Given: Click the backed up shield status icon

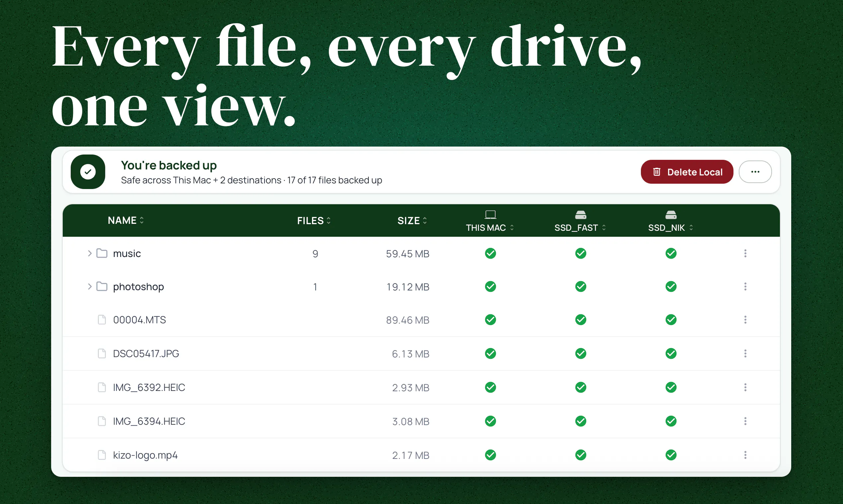Looking at the screenshot, I should pyautogui.click(x=88, y=172).
